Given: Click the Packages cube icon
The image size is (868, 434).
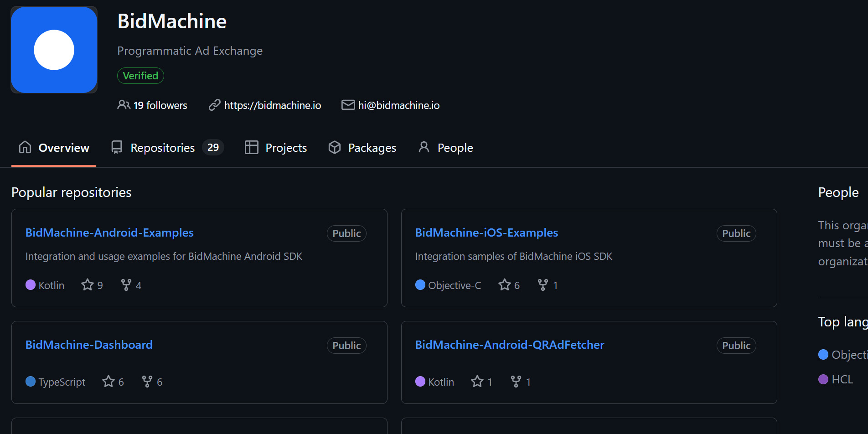Looking at the screenshot, I should [334, 147].
